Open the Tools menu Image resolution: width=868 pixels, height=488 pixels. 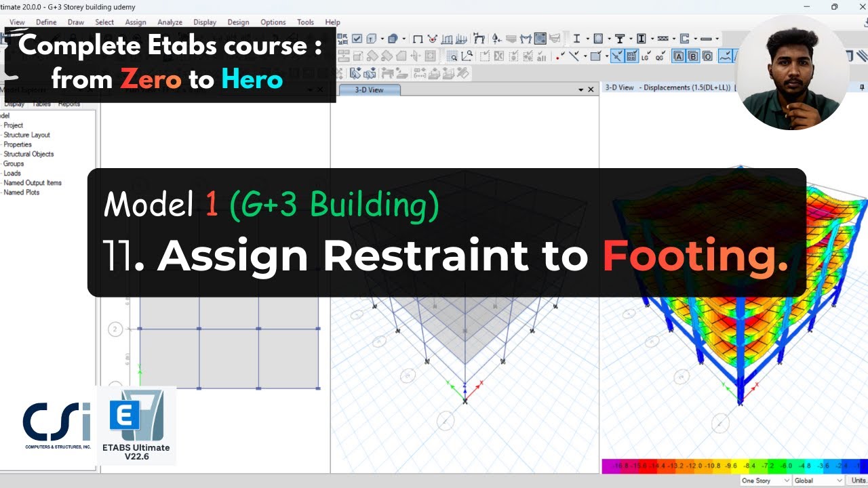306,22
